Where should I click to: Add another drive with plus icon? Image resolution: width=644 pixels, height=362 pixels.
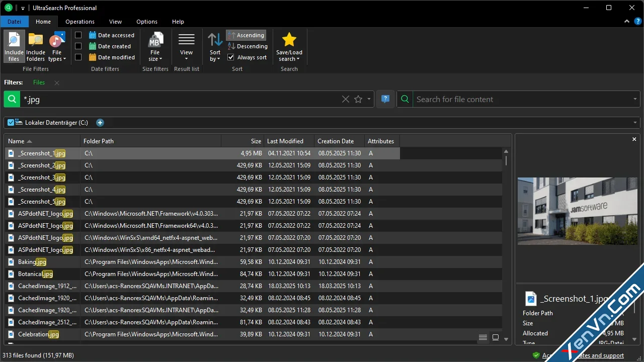(x=100, y=123)
